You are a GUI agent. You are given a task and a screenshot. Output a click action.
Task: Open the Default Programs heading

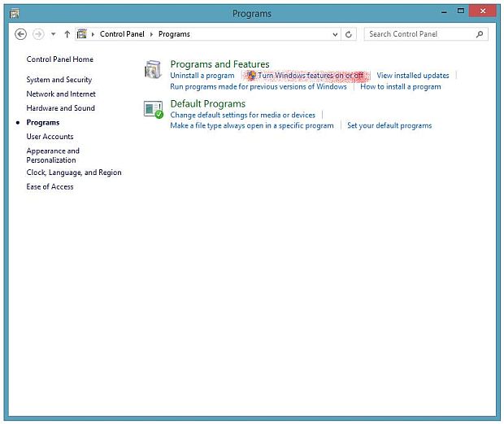207,103
